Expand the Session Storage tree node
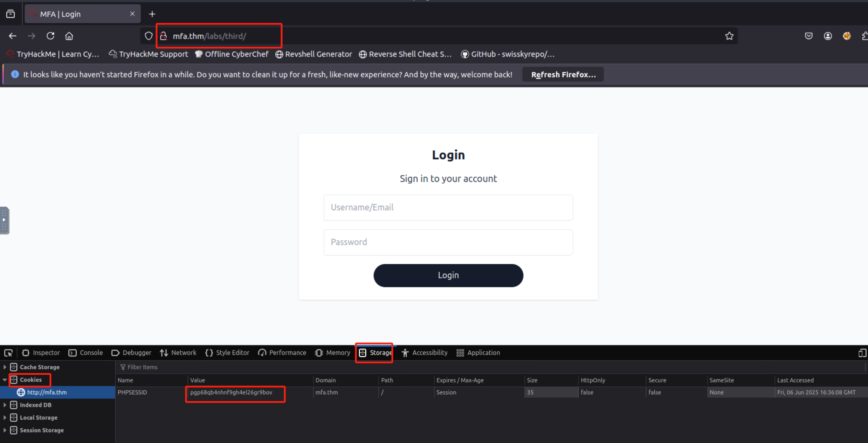 click(5, 430)
